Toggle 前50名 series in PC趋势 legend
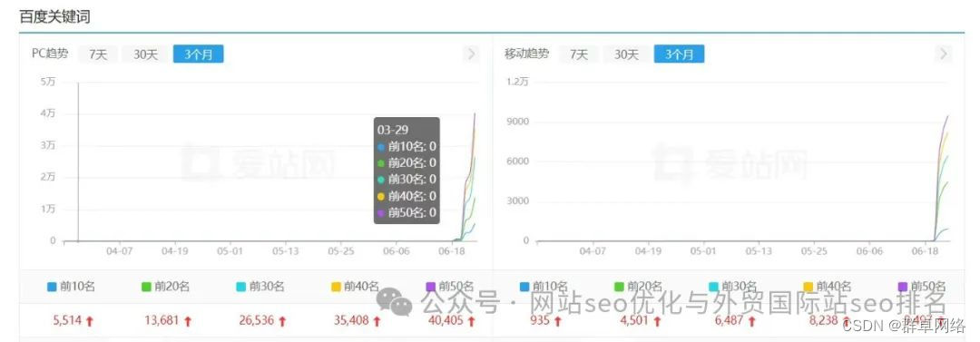Screen dimensions: 980x342 [449, 287]
